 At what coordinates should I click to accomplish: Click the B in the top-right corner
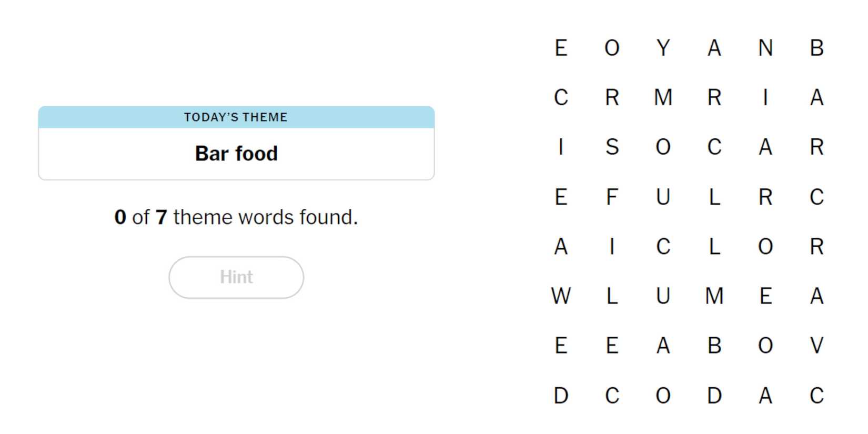(x=816, y=48)
